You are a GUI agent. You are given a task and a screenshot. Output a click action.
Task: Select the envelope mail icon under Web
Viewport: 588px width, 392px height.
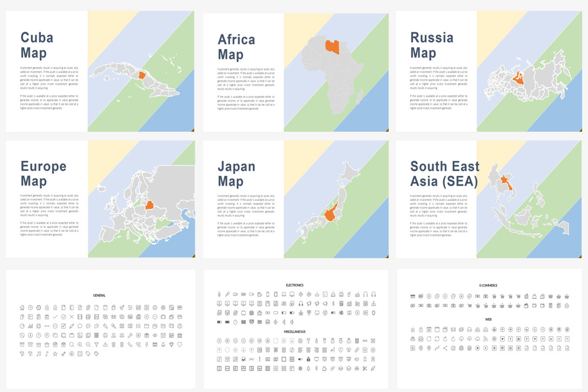click(453, 329)
